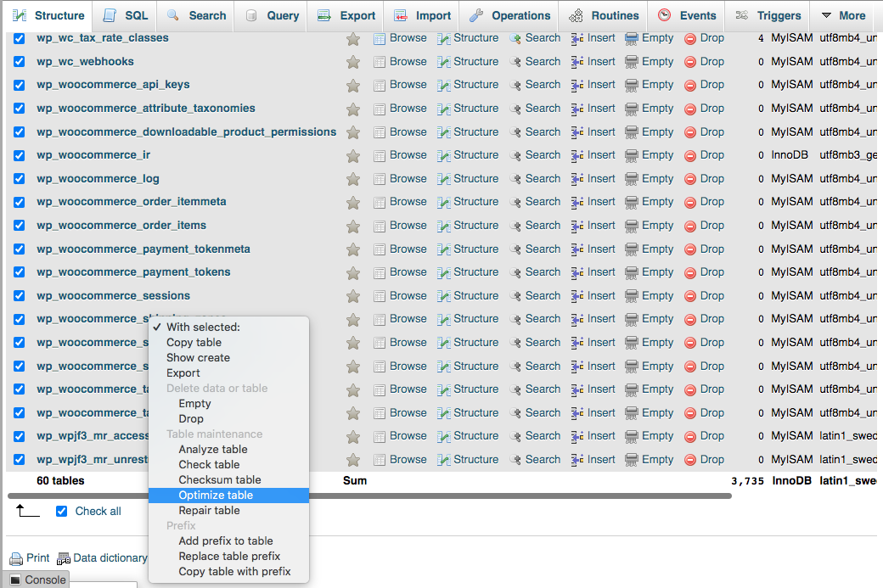This screenshot has height=588, width=883.
Task: Select Repair table option in dropdown
Action: coord(209,511)
